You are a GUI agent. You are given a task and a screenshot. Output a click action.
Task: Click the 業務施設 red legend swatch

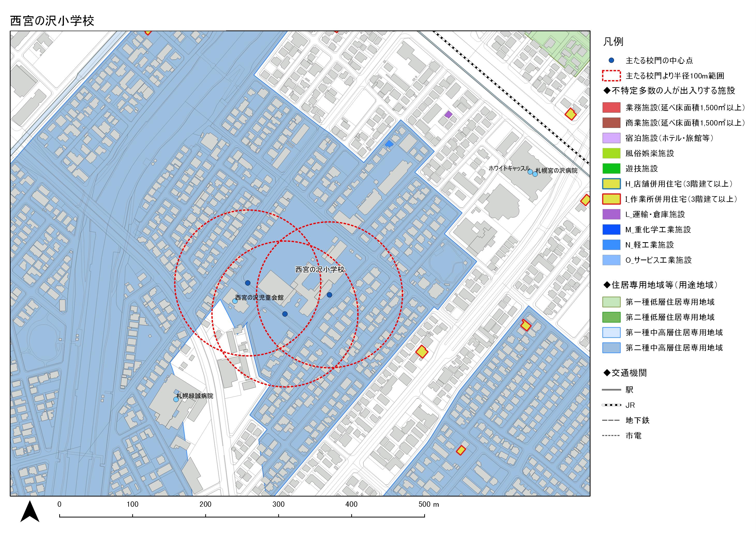[611, 108]
